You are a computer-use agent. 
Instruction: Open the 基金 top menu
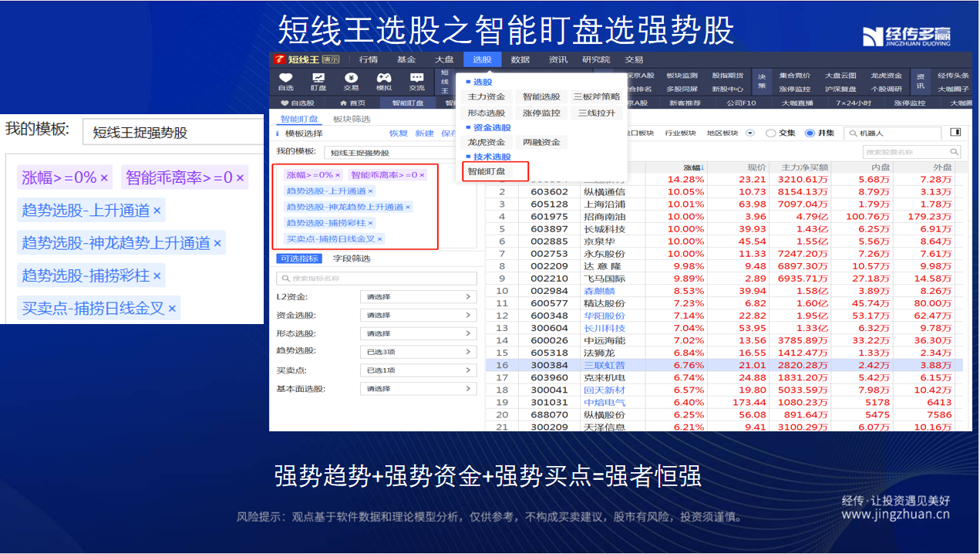click(x=406, y=59)
